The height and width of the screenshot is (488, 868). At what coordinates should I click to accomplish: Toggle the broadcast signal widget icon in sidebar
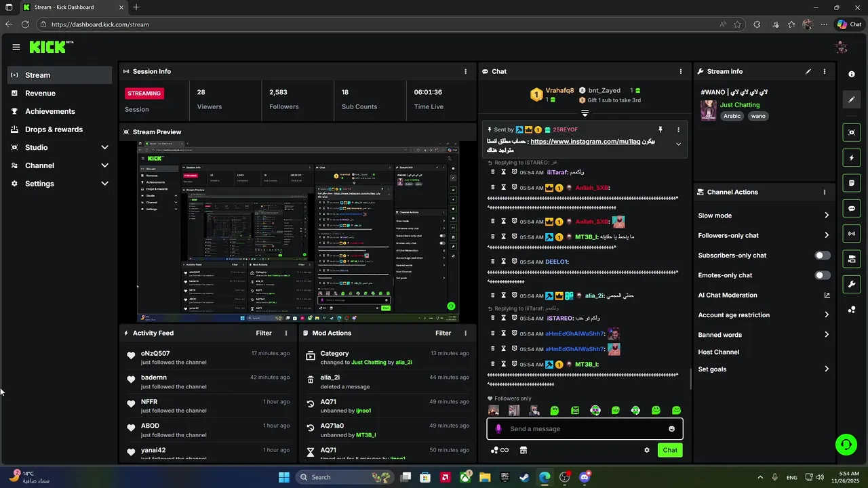pos(852,234)
